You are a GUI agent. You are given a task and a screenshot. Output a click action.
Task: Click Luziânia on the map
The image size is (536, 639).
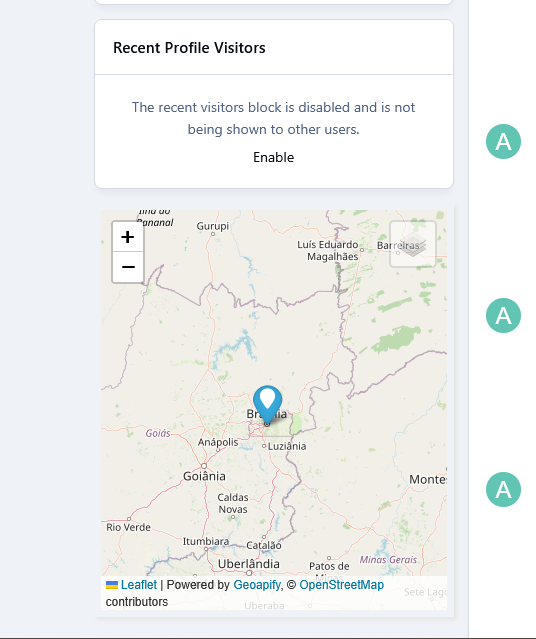tap(287, 446)
